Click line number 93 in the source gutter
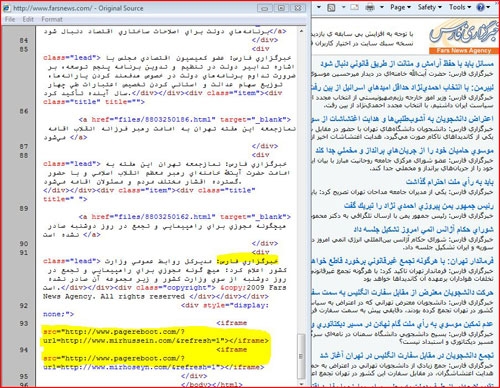Viewport: 500px width, 388px height. (24, 323)
